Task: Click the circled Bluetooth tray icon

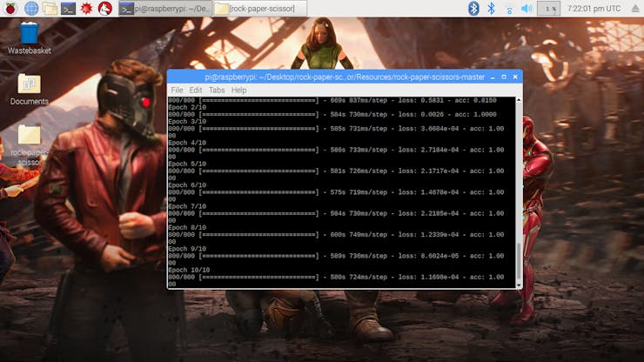Action: coord(473,8)
